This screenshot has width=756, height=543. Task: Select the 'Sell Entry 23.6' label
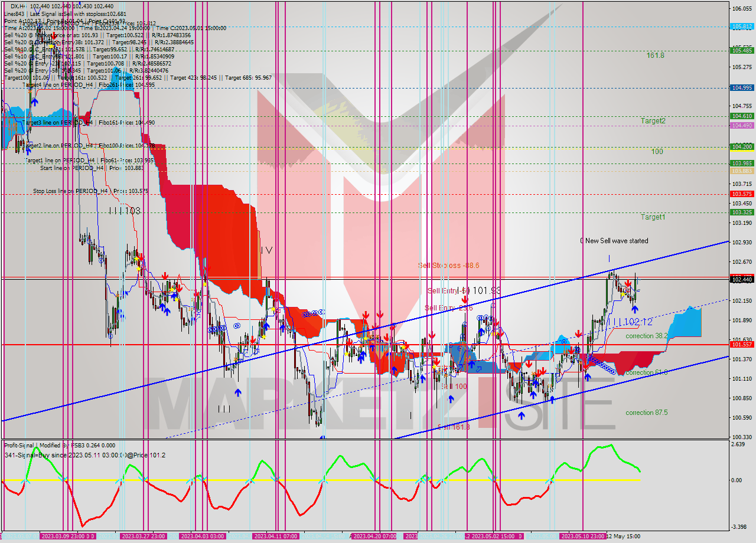tap(449, 308)
